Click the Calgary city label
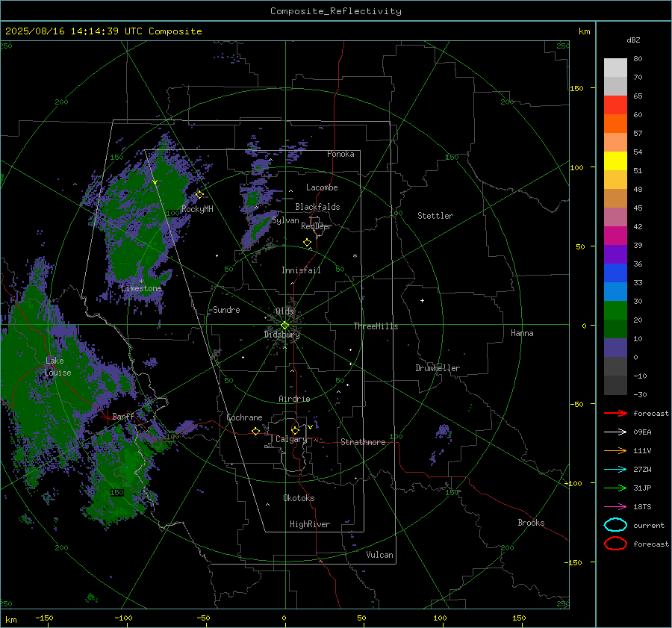The image size is (672, 628). 291,439
